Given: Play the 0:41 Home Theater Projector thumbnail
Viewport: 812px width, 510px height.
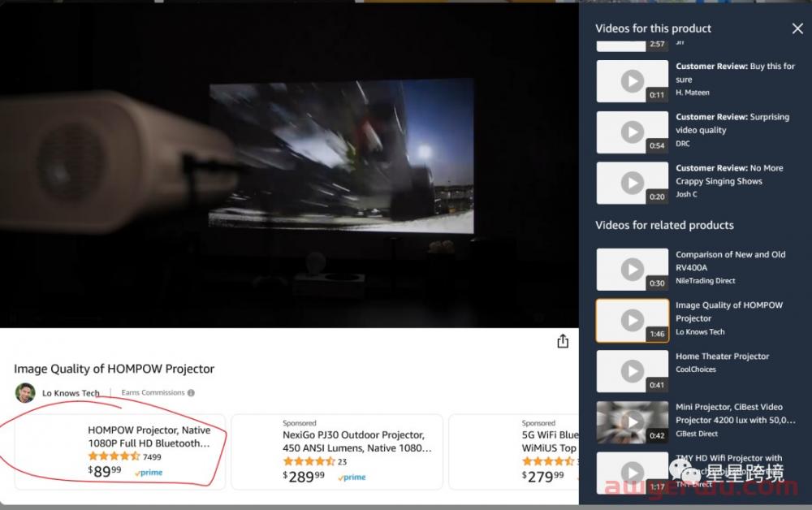Looking at the screenshot, I should [x=633, y=371].
